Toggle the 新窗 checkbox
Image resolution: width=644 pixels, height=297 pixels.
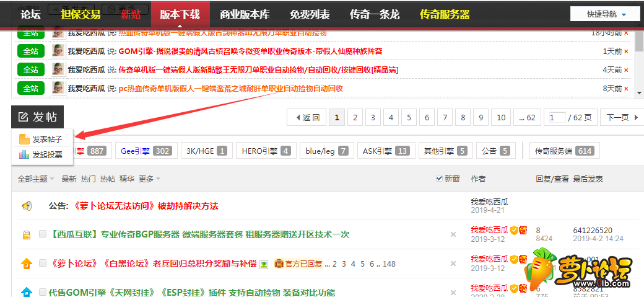click(439, 179)
